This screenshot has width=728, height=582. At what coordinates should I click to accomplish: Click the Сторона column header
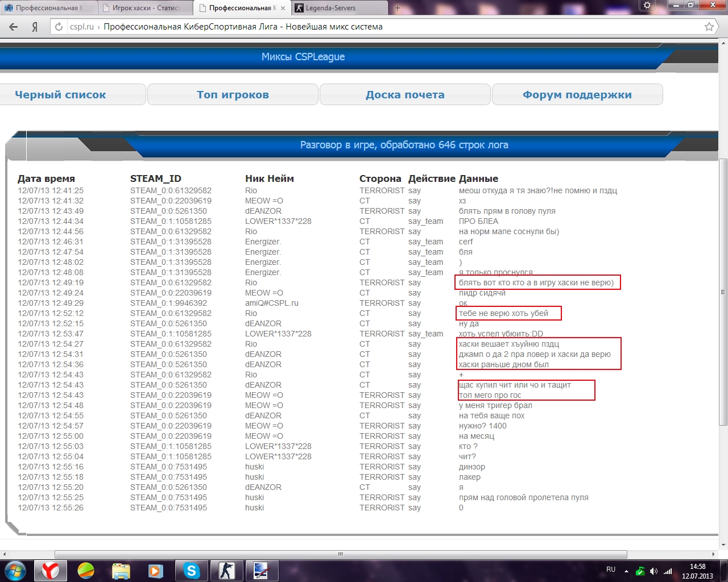coord(380,178)
